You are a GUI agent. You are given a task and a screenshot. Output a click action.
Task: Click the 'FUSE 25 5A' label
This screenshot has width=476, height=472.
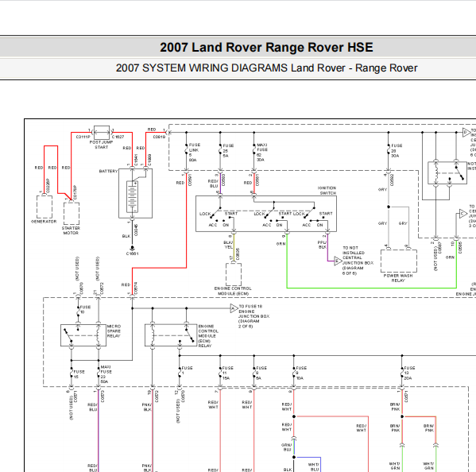(x=228, y=150)
